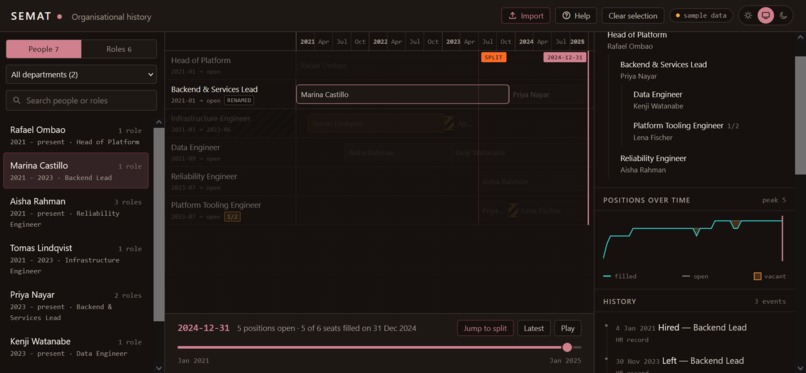This screenshot has width=806, height=373.
Task: Click the Head of Platform timeline row
Action: tap(379, 65)
